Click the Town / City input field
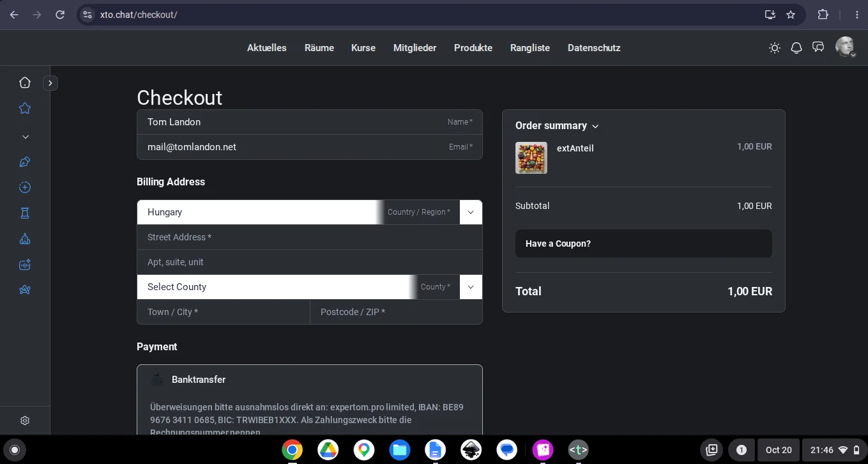868x464 pixels. click(224, 312)
